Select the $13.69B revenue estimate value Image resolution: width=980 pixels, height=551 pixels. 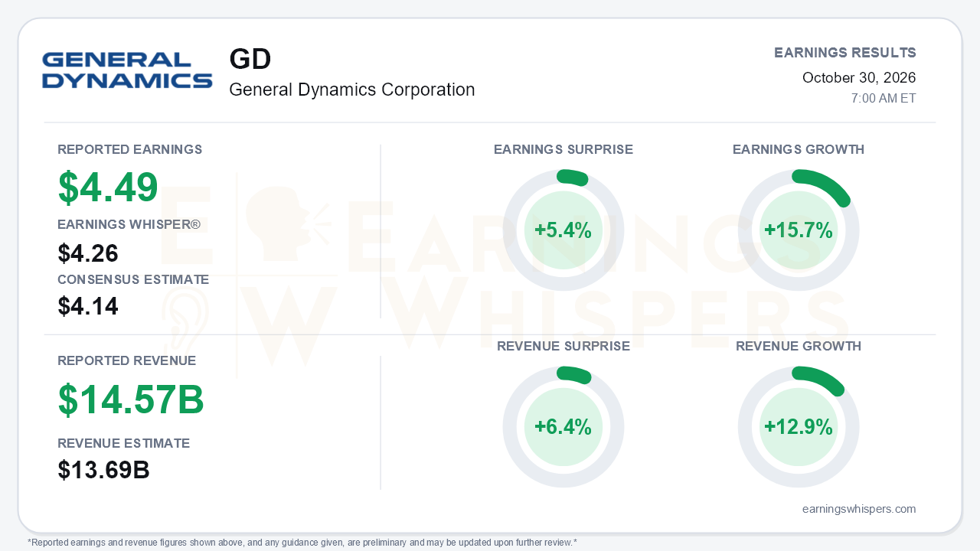pos(103,470)
